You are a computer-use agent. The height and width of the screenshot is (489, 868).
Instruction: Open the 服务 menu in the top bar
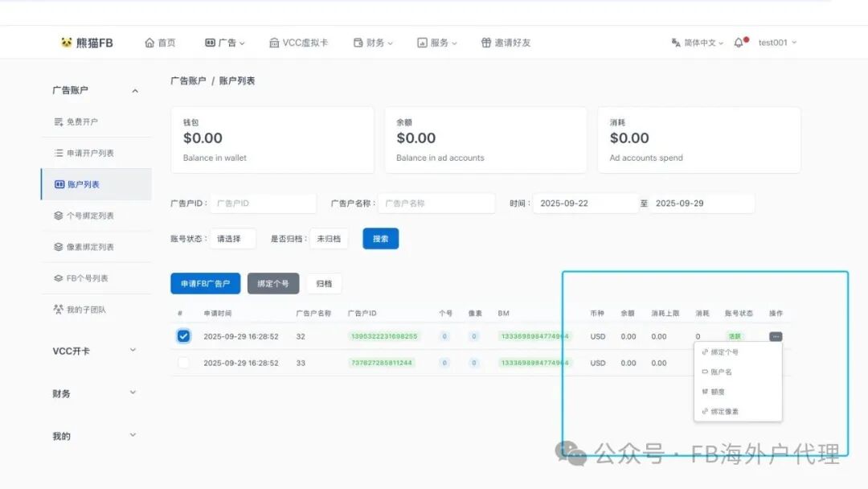pos(436,41)
